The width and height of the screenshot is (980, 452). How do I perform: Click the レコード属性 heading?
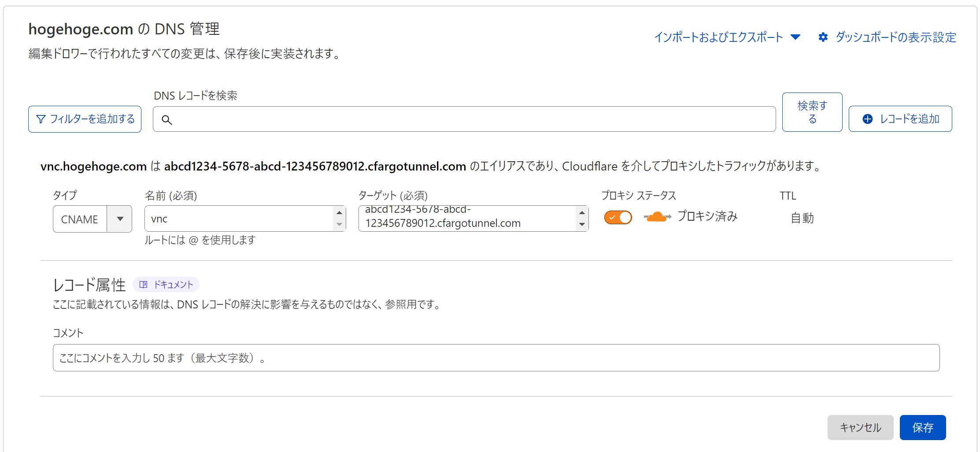[x=89, y=285]
